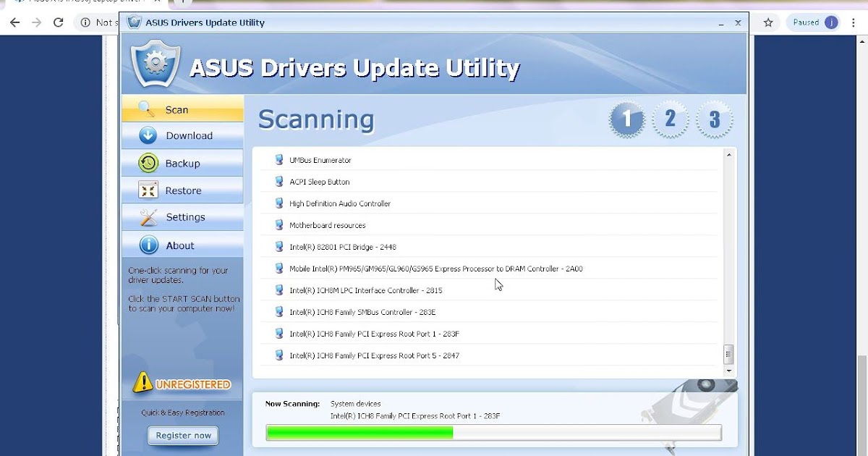Go back in the Chrome browser
This screenshot has width=868, height=456.
[14, 22]
